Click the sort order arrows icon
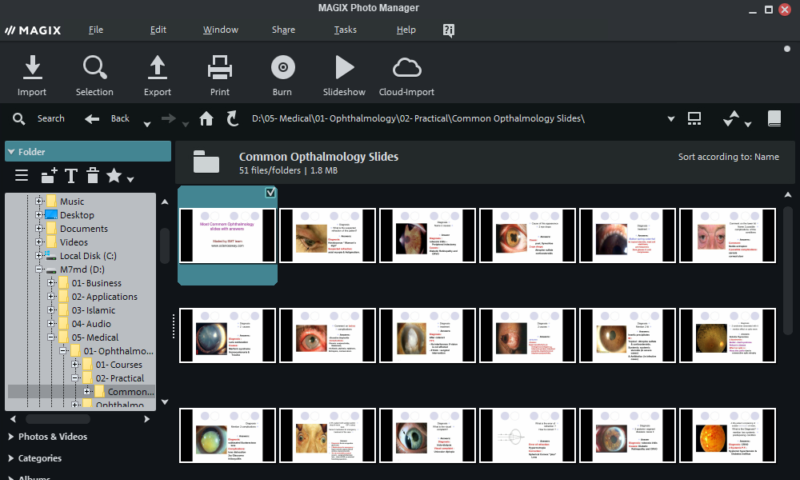800x480 pixels. [x=731, y=118]
